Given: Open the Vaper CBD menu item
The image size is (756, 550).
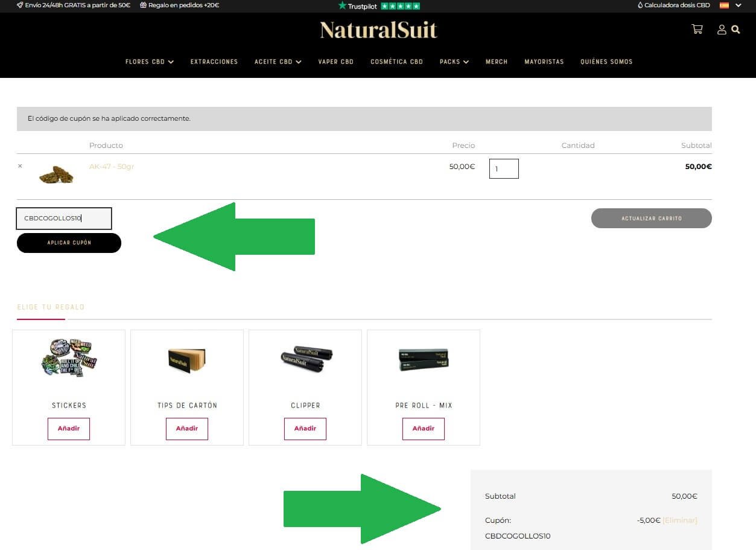Looking at the screenshot, I should 336,62.
